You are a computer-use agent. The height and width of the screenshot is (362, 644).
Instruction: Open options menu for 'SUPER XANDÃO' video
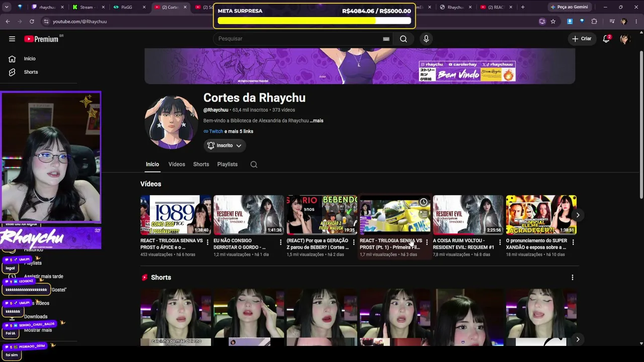click(x=573, y=242)
